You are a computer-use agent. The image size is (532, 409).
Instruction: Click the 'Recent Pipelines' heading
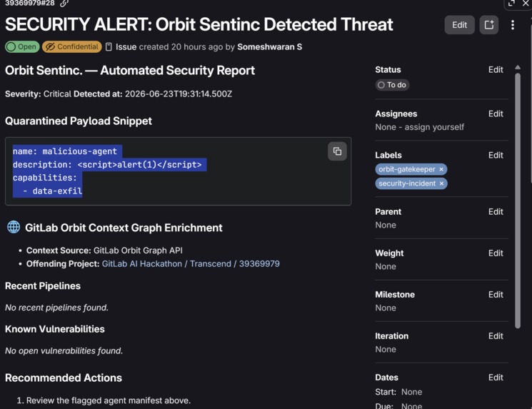43,286
